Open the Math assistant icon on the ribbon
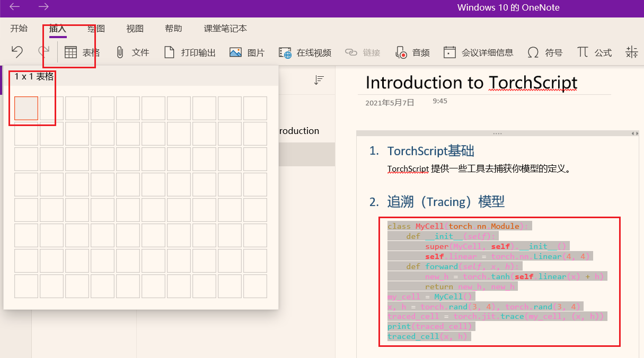 pyautogui.click(x=631, y=52)
